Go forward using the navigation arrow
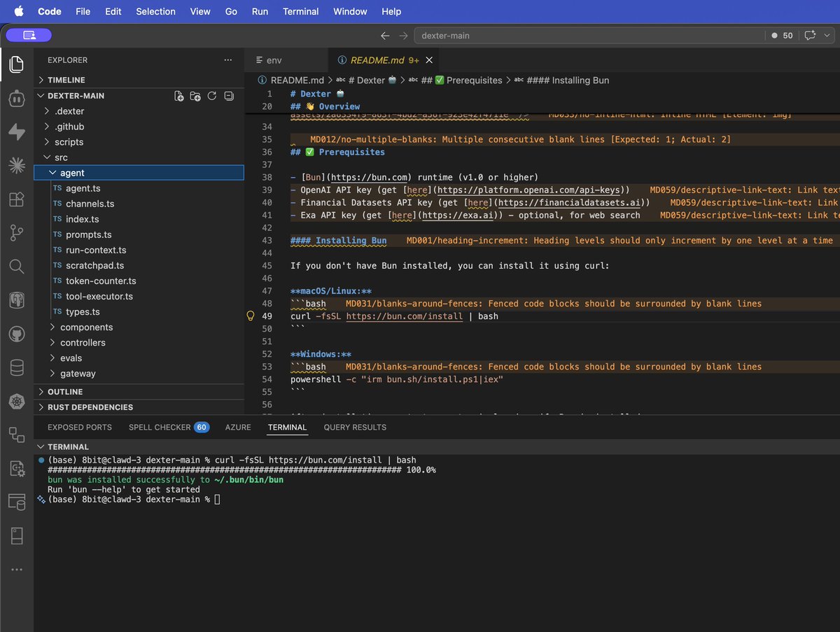 pyautogui.click(x=403, y=35)
